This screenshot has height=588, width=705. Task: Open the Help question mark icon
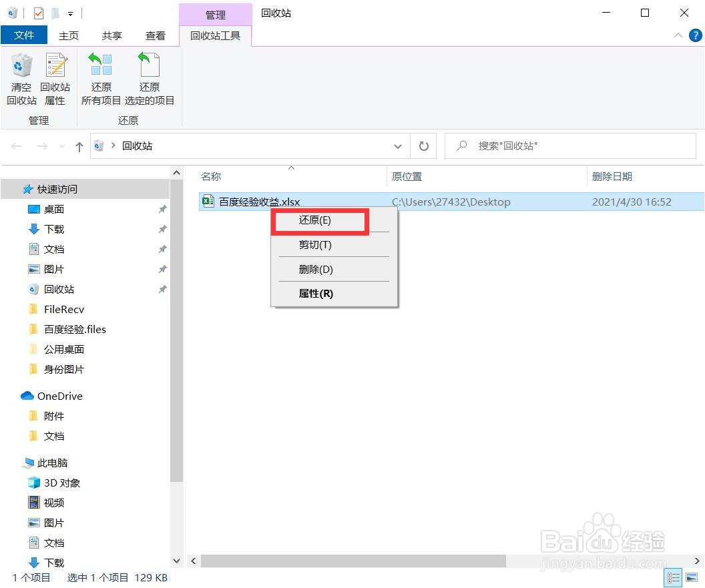(696, 35)
